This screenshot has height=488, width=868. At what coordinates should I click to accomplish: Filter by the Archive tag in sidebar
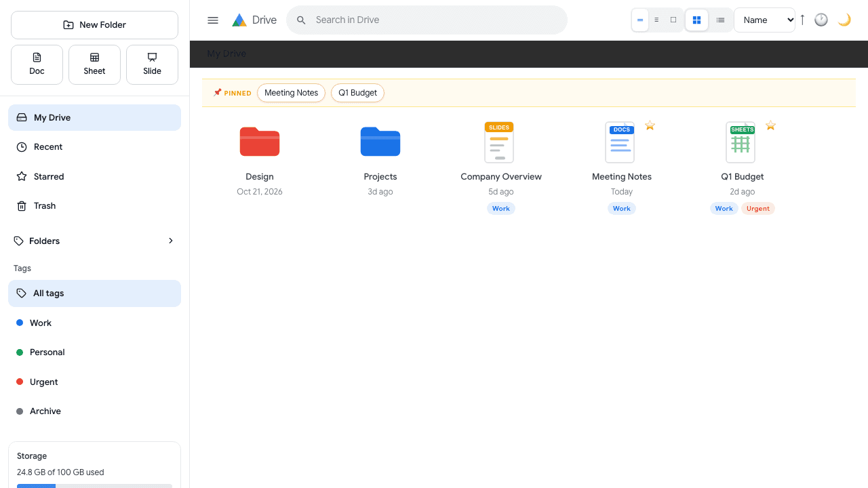(94, 411)
